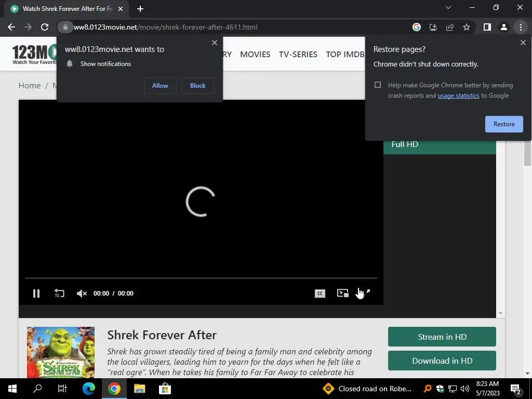
Task: Close the notification permission popup
Action: pos(215,43)
